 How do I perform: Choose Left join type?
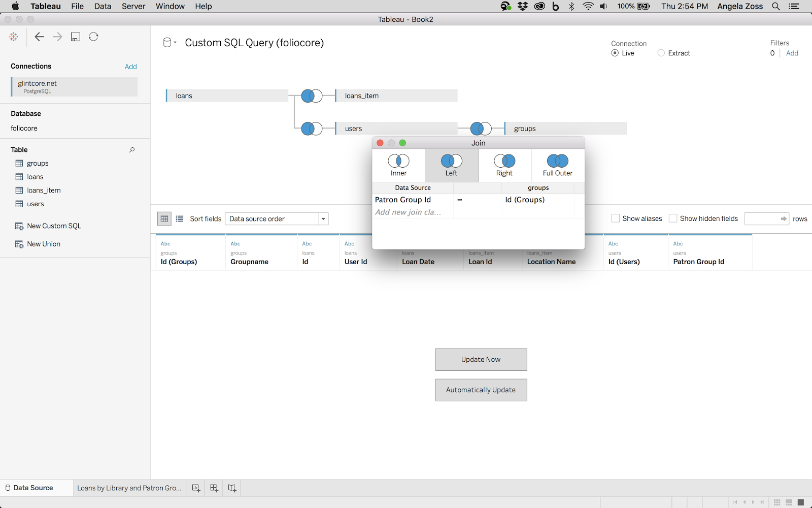(x=451, y=166)
